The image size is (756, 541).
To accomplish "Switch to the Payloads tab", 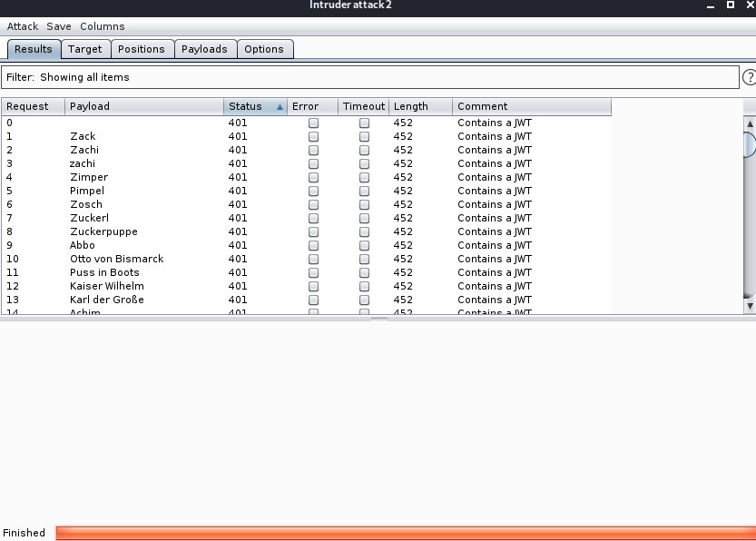I will pyautogui.click(x=204, y=49).
